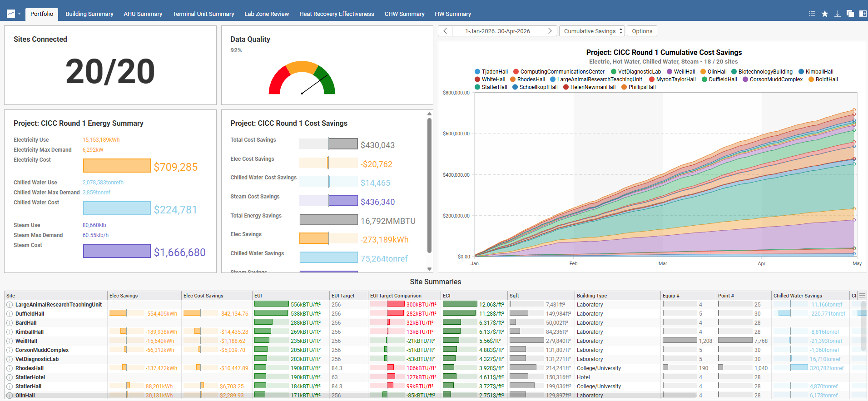Click the Steam Cost purple bar

[117, 251]
